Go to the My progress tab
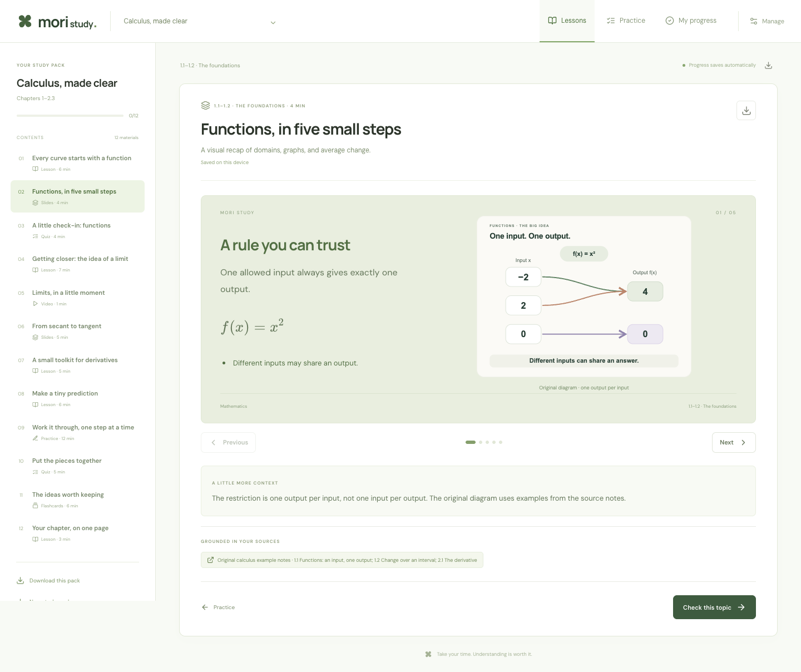This screenshot has height=672, width=801. pos(691,21)
